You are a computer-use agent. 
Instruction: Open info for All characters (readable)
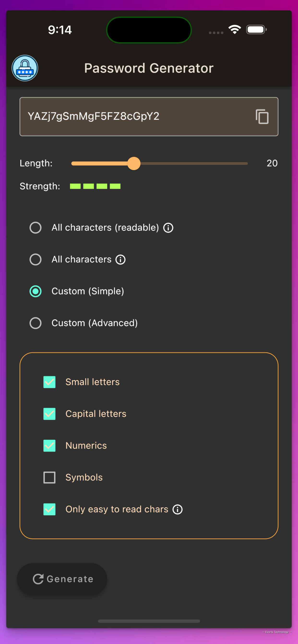[168, 228]
